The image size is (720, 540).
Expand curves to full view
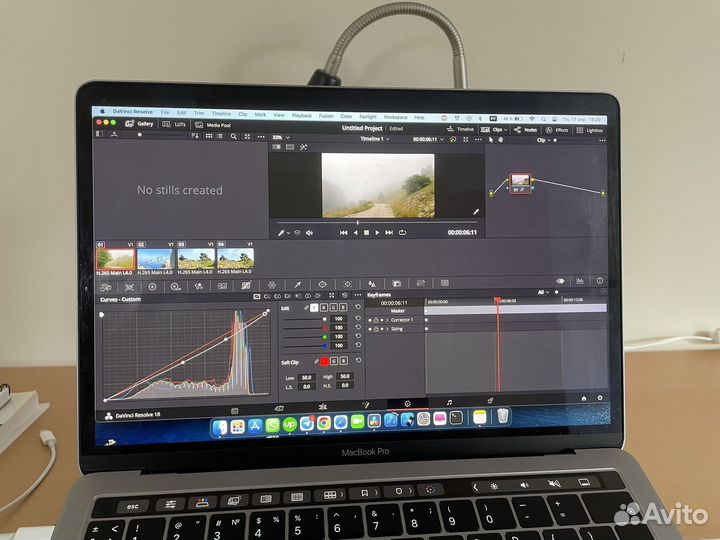coord(332,295)
